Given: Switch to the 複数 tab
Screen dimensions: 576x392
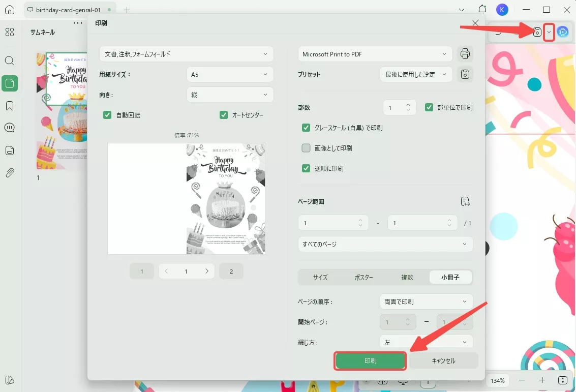Looking at the screenshot, I should pos(407,277).
